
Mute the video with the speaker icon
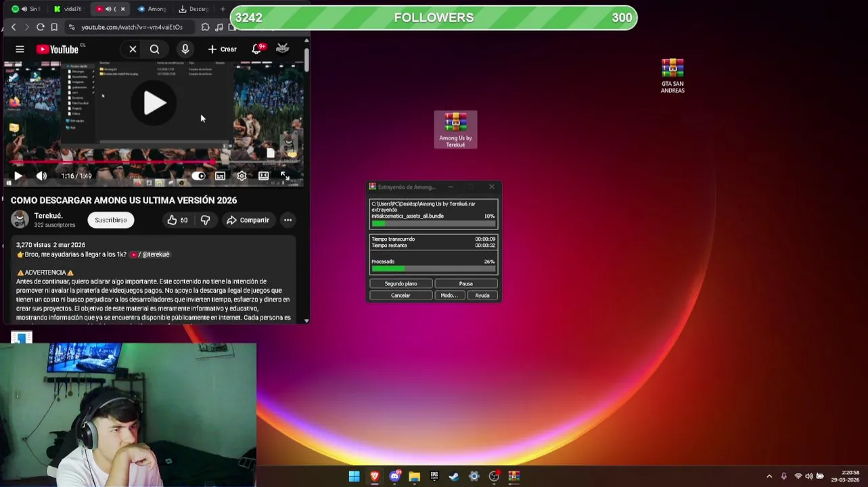point(41,176)
